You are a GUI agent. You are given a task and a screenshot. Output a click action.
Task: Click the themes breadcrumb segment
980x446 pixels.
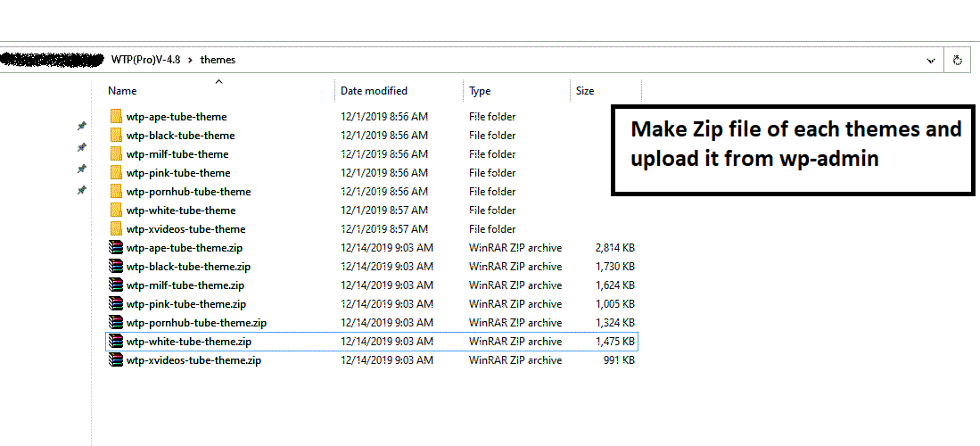218,60
